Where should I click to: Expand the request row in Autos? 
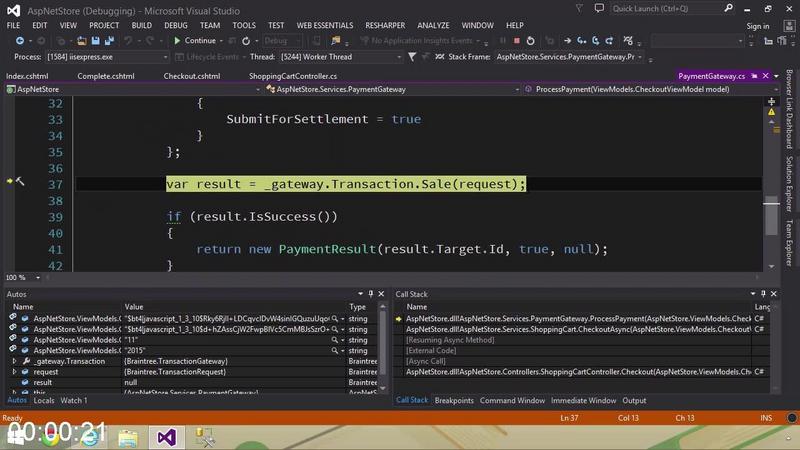[14, 372]
